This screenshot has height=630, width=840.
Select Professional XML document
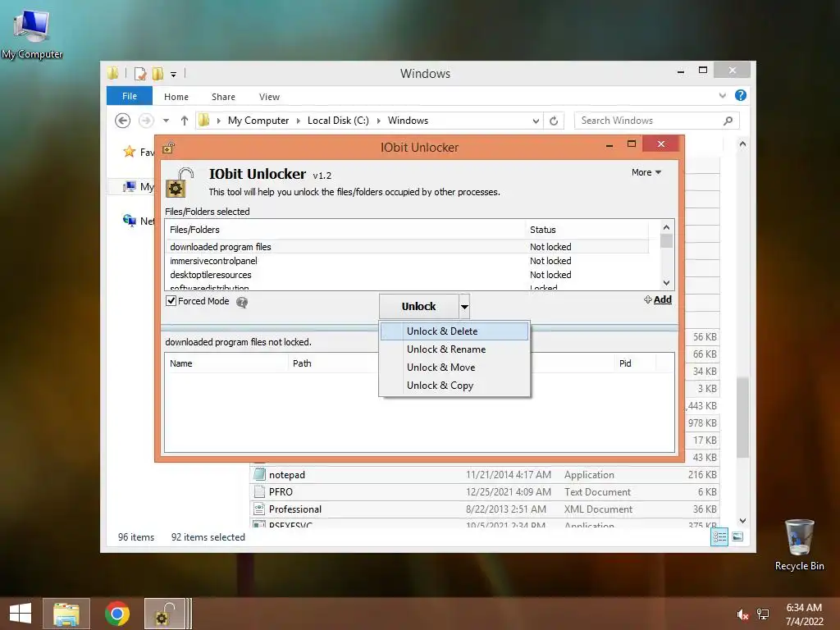coord(484,509)
